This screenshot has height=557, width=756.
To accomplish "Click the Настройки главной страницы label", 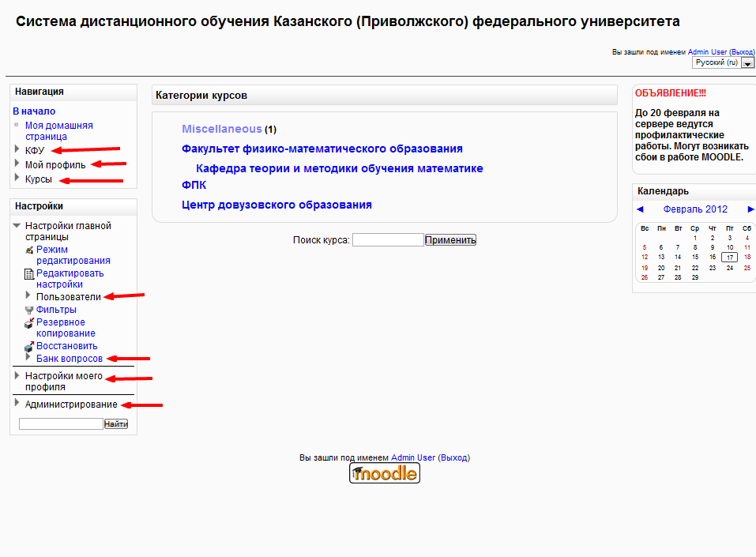I will (x=68, y=231).
